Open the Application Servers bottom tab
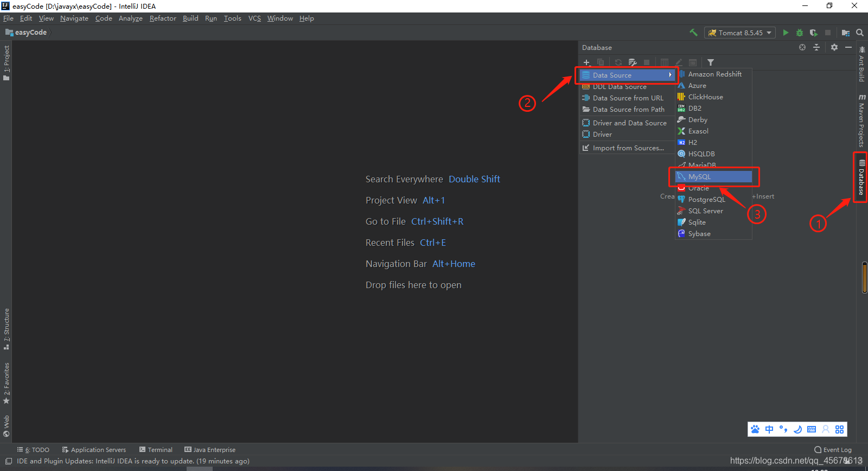This screenshot has width=868, height=471. (94, 450)
